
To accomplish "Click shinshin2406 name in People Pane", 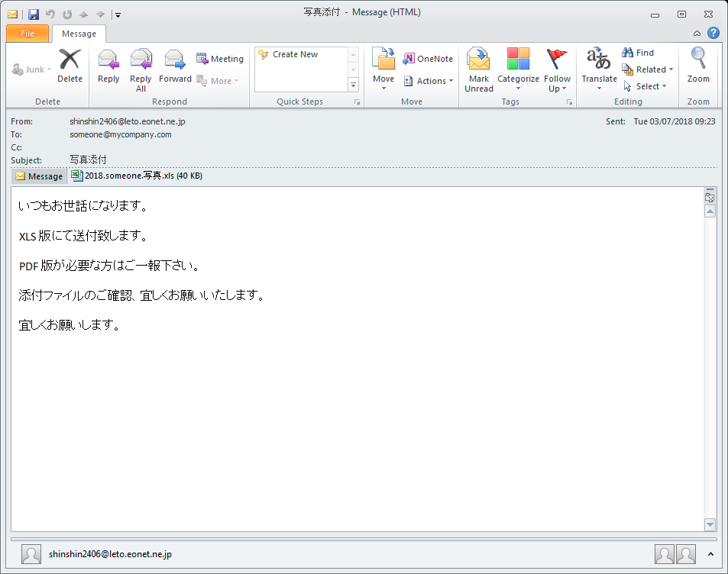I will click(110, 554).
